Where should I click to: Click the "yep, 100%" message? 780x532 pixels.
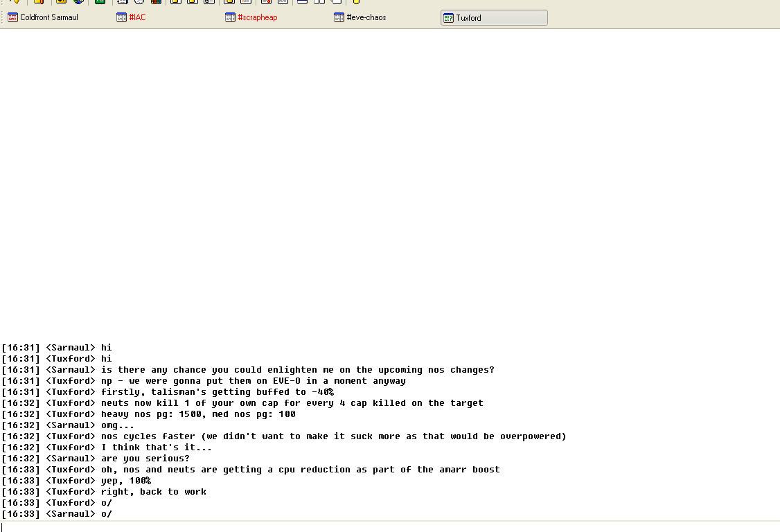(x=77, y=480)
